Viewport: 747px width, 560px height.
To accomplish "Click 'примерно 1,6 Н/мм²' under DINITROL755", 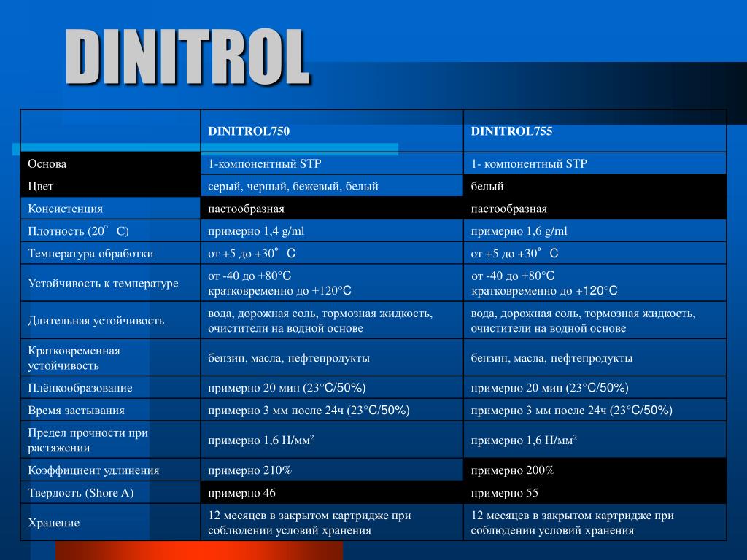I will point(524,440).
